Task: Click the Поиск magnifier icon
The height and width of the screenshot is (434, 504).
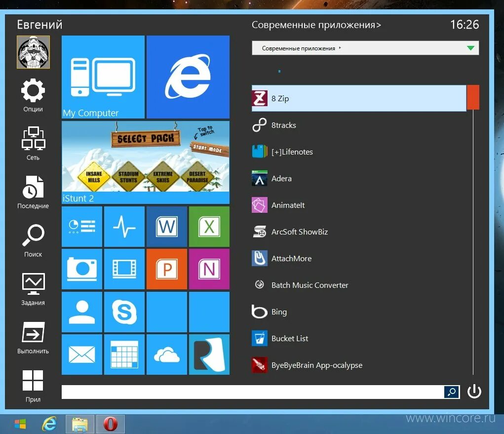Action: (33, 235)
